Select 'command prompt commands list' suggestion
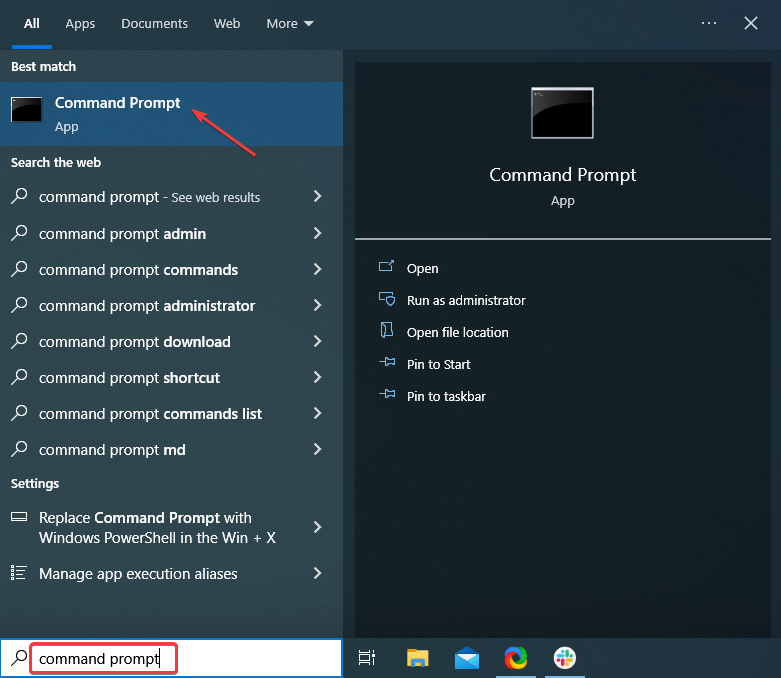The image size is (781, 678). click(x=171, y=413)
